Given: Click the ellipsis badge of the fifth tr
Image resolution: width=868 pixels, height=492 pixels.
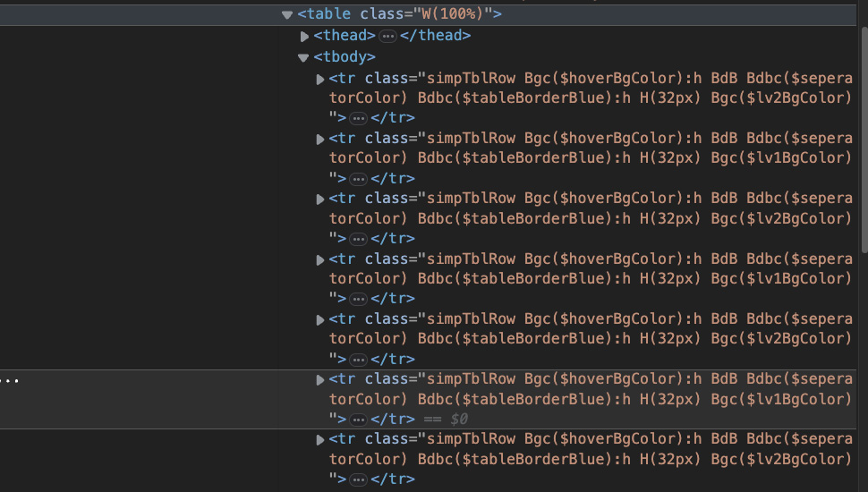Looking at the screenshot, I should pyautogui.click(x=358, y=360).
